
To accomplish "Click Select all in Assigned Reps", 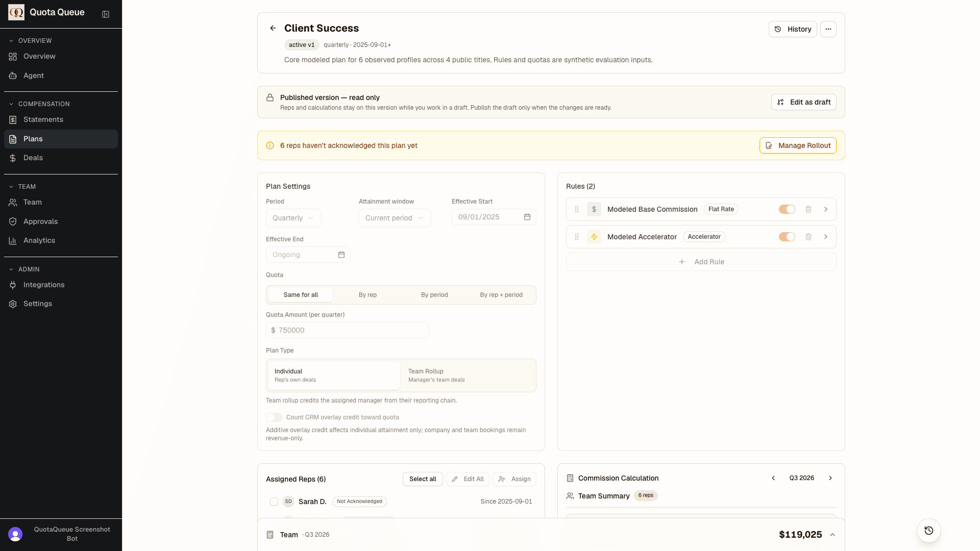I will [423, 479].
